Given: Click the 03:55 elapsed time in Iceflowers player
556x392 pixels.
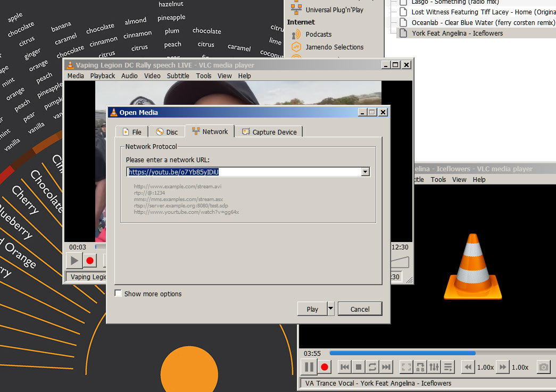Looking at the screenshot, I should click(x=312, y=353).
